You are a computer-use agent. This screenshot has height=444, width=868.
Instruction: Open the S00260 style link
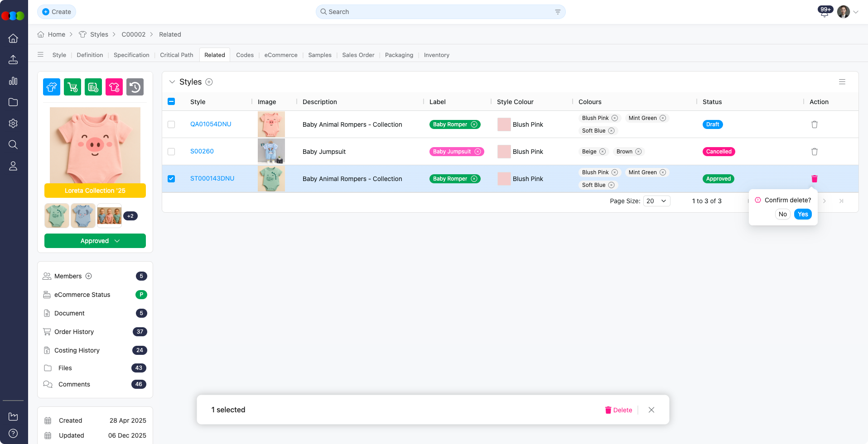coord(202,151)
